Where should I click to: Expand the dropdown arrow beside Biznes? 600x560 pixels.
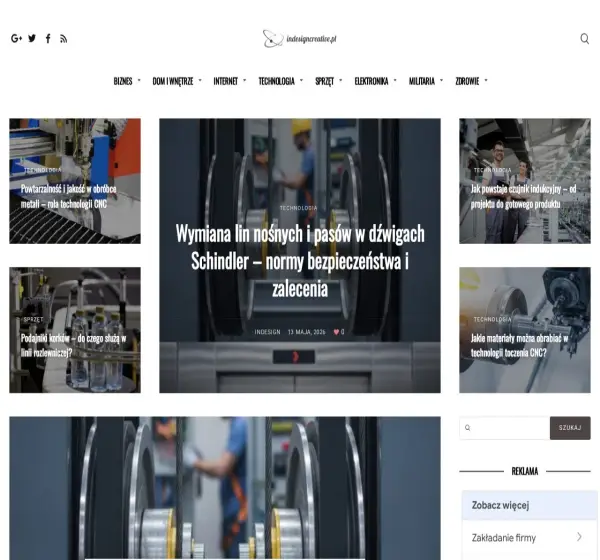[139, 80]
